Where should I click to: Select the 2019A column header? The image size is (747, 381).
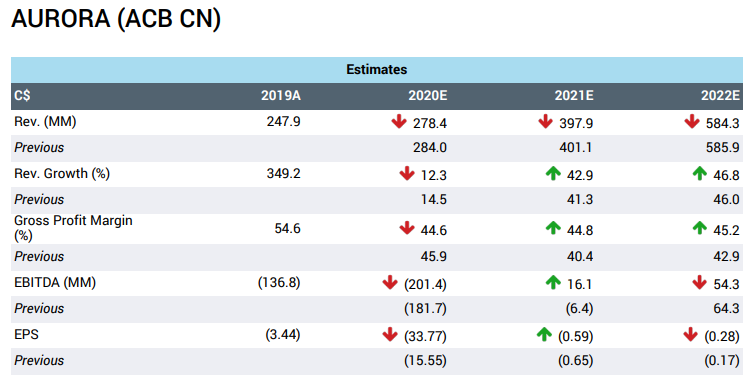(281, 96)
